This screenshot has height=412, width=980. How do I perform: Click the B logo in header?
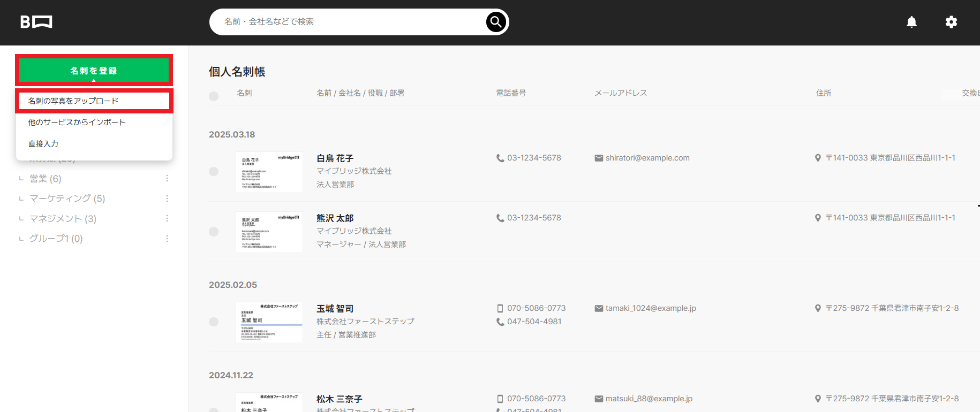[x=36, y=22]
